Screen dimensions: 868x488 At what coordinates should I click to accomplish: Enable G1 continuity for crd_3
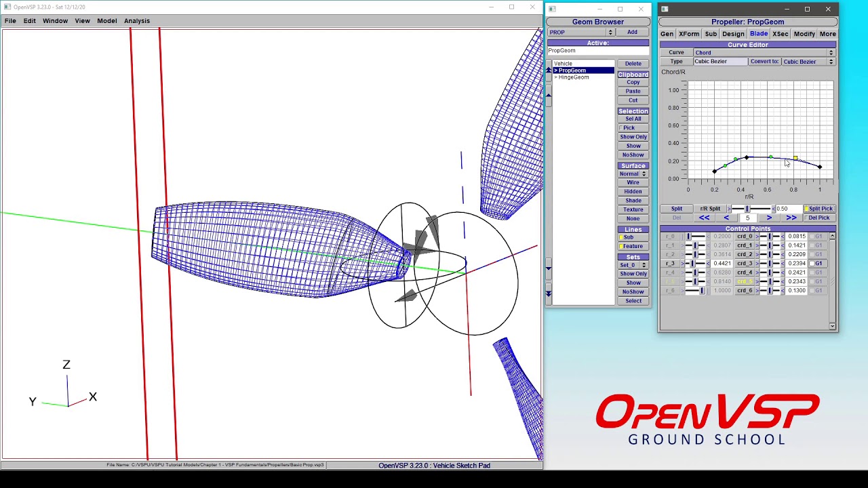pyautogui.click(x=818, y=264)
